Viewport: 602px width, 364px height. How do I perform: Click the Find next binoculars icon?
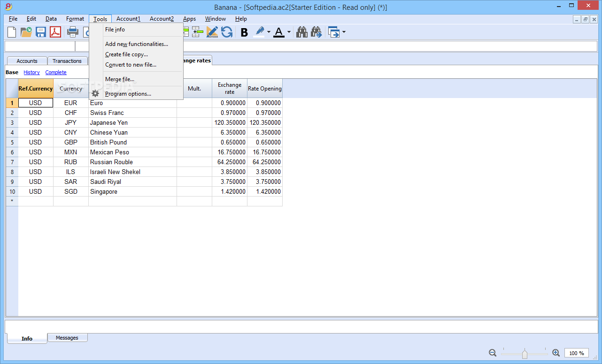(x=316, y=32)
